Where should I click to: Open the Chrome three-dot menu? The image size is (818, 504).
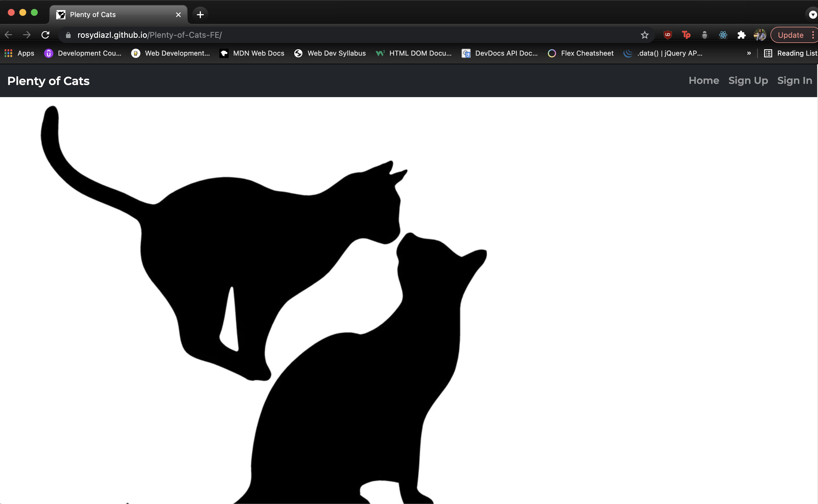(813, 35)
